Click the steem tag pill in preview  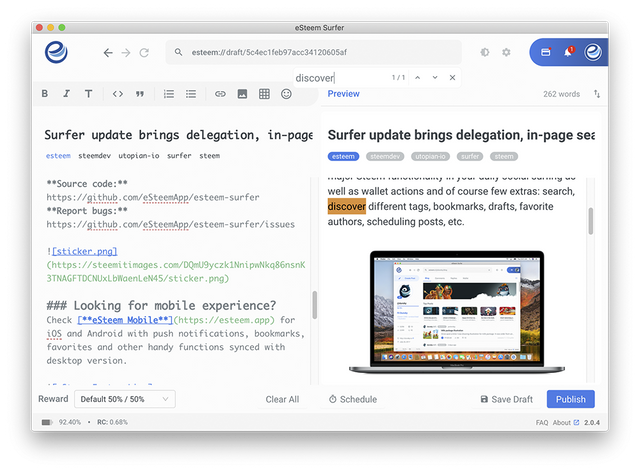(504, 156)
